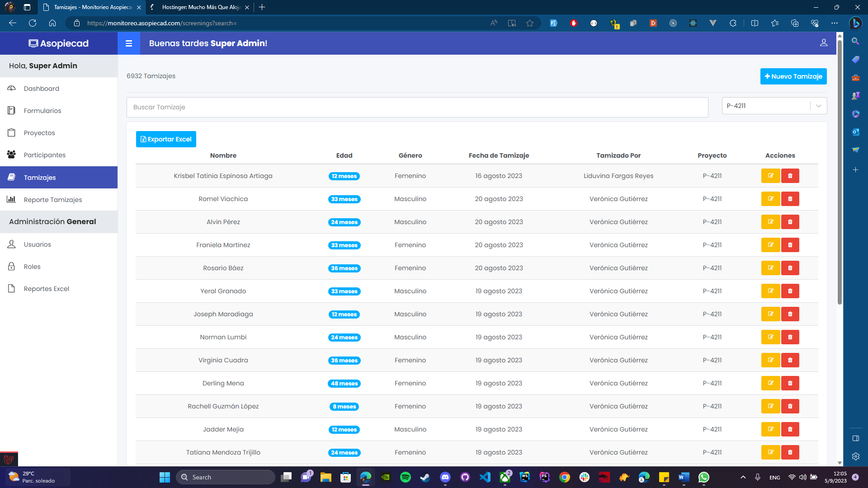
Task: Edit Krisbel Tatinia Espinosa Artiaga's screening
Action: 770,176
